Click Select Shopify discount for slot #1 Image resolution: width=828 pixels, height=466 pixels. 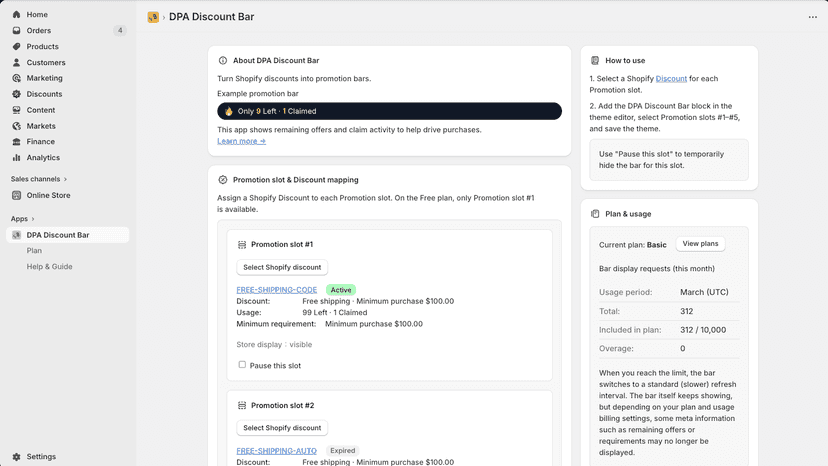click(x=282, y=267)
